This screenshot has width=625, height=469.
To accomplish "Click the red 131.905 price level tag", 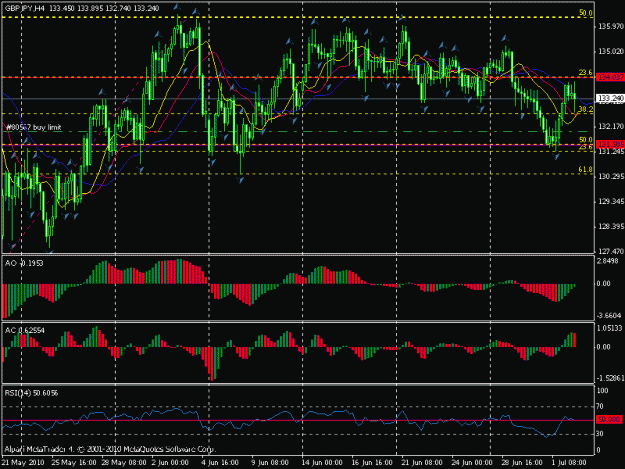I will (610, 144).
